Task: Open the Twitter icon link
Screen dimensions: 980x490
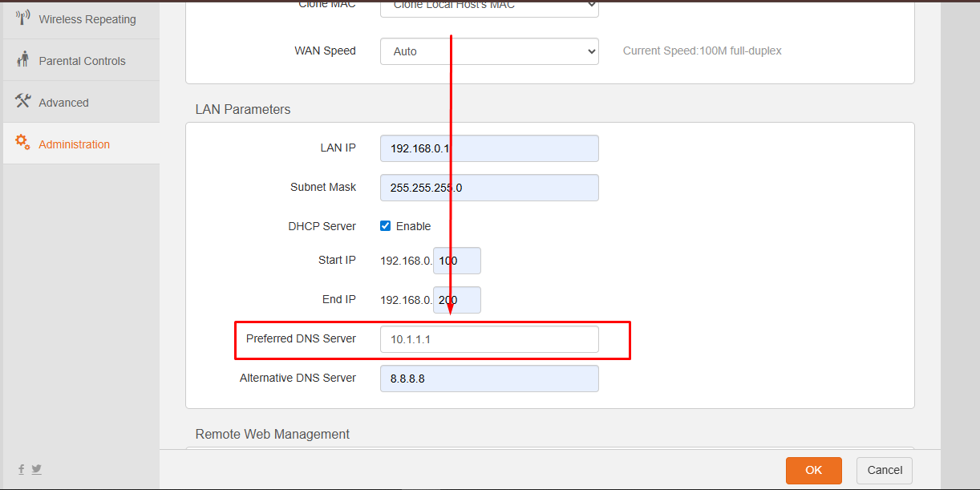Action: (36, 469)
